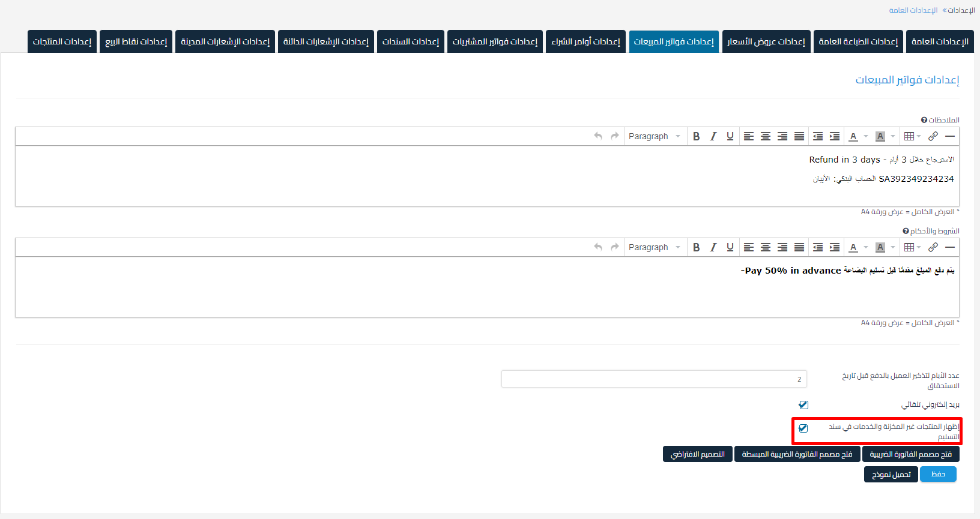Insert link in the notes editor toolbar
Image resolution: width=980 pixels, height=519 pixels.
pos(933,136)
